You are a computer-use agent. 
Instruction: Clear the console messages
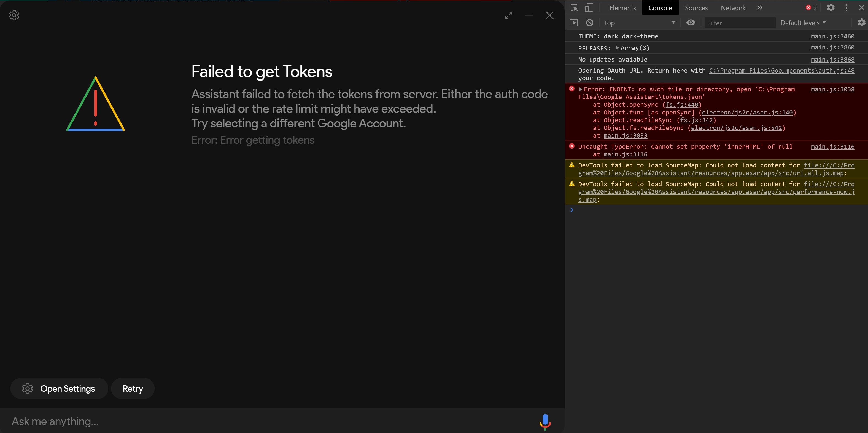tap(590, 23)
